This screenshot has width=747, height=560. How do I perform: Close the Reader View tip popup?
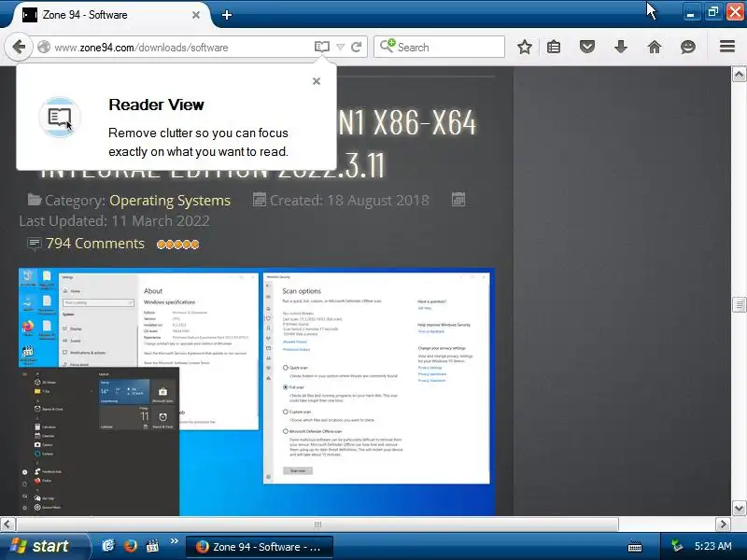(x=317, y=81)
